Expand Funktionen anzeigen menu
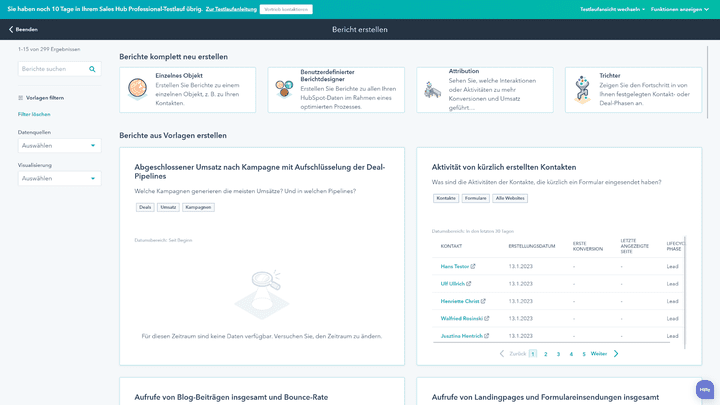 pos(680,8)
